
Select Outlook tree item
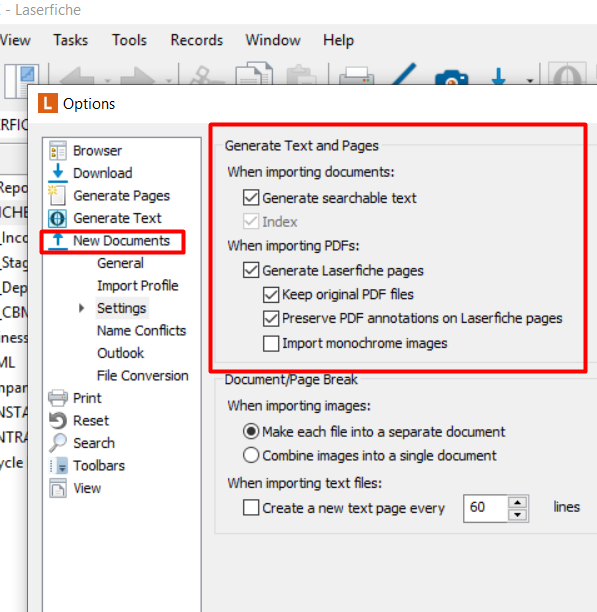pyautogui.click(x=120, y=353)
